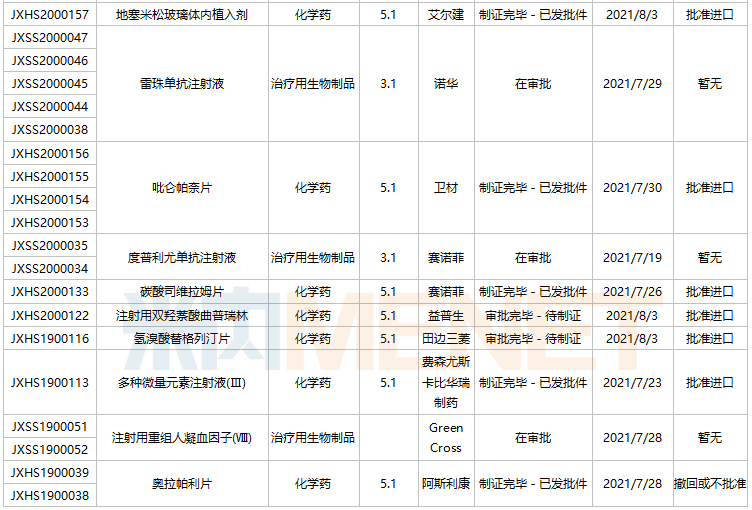752x510 pixels.
Task: Click 批准进口 in 碳酸司维拉姆片 row
Action: pos(710,292)
